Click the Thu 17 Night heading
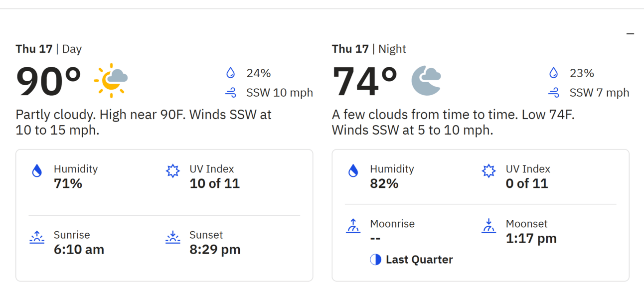The image size is (644, 293). (x=369, y=49)
